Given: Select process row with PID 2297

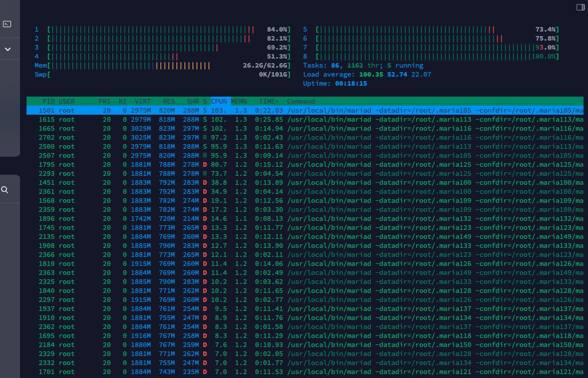Looking at the screenshot, I should pyautogui.click(x=305, y=299).
